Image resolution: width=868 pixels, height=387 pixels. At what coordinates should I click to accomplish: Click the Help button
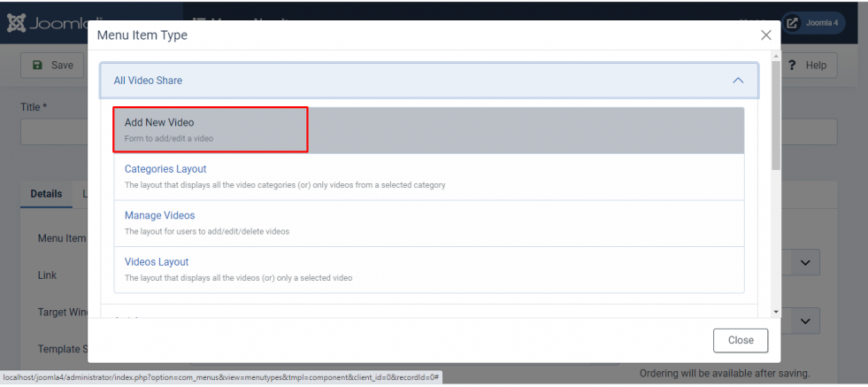(x=808, y=65)
